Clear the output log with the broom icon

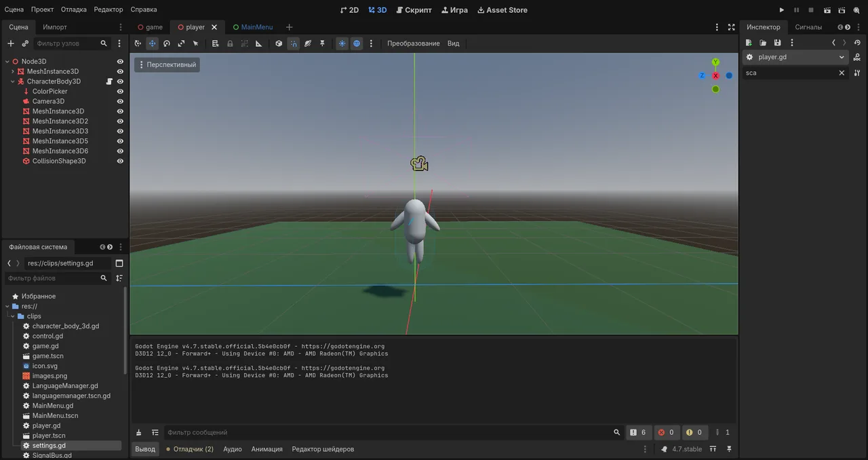[x=139, y=432]
